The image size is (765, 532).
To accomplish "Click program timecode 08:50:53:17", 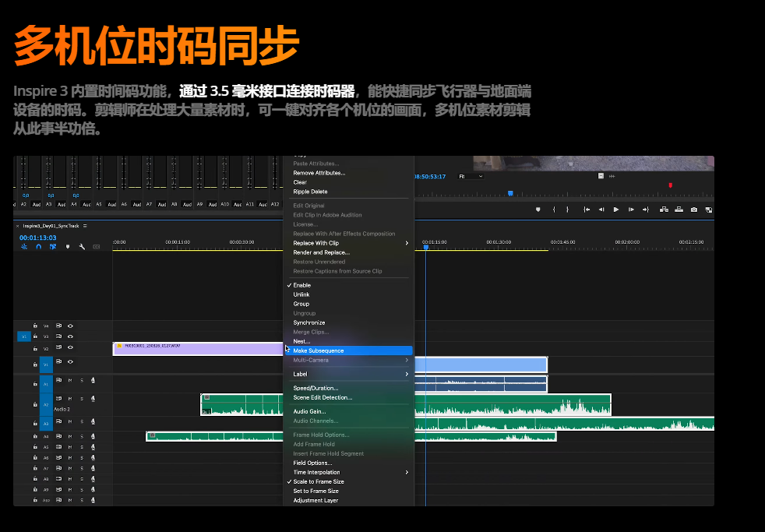I will 430,177.
